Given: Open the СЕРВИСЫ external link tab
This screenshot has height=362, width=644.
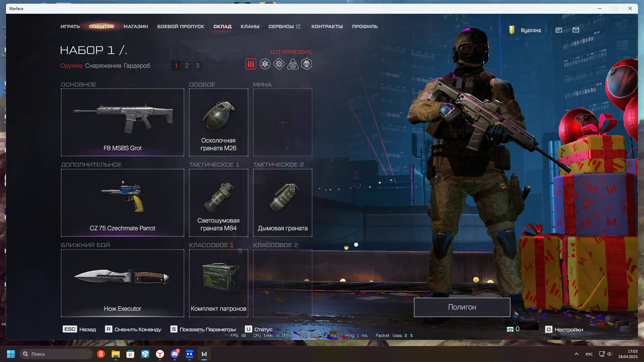Looking at the screenshot, I should [284, 26].
